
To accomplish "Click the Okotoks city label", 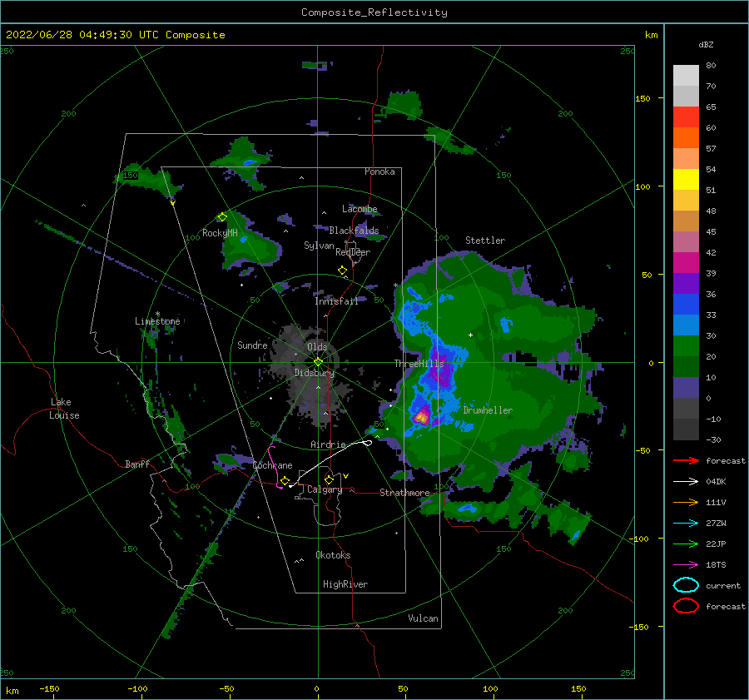I will [333, 554].
